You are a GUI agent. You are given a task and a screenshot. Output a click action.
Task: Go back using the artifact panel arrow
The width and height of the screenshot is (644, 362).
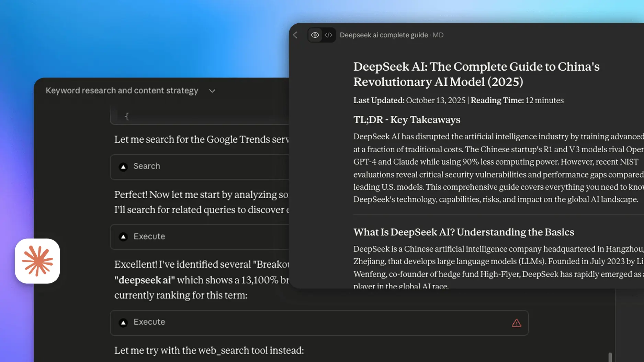point(295,35)
